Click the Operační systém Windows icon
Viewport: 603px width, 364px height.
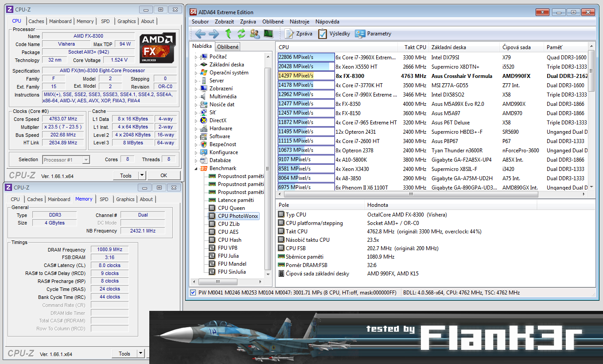[203, 73]
